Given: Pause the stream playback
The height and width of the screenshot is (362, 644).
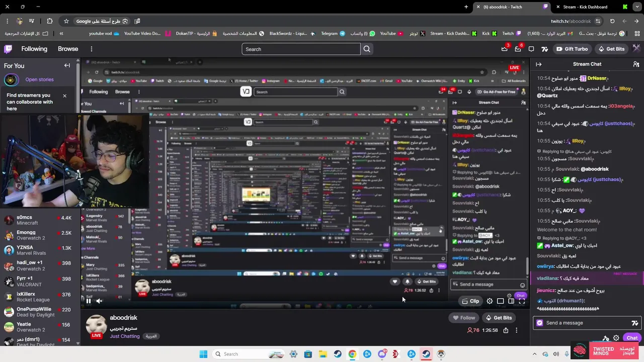Looking at the screenshot, I should [89, 301].
